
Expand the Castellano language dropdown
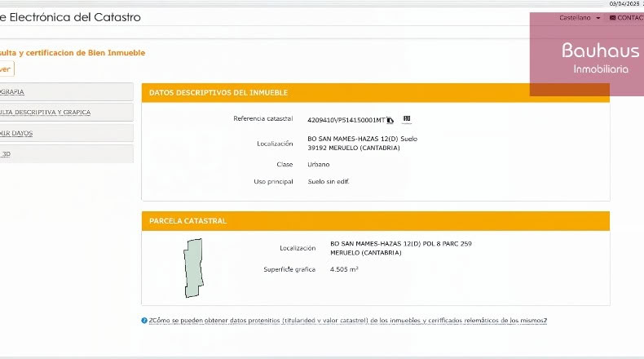[580, 18]
